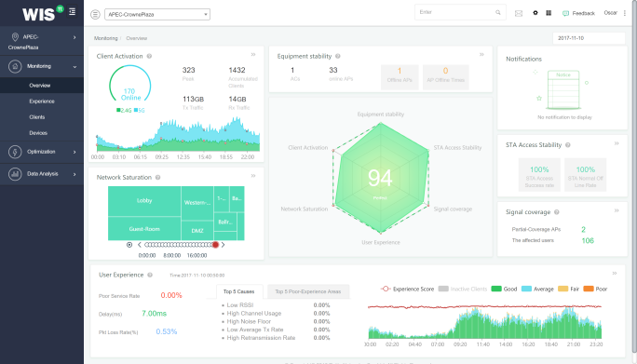637x364 pixels.
Task: Click help icon next to User Experience
Action: coord(150,275)
